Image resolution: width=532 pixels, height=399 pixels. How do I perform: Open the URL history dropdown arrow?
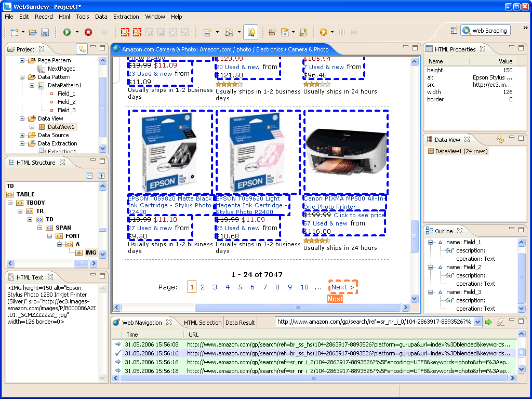[x=478, y=322]
